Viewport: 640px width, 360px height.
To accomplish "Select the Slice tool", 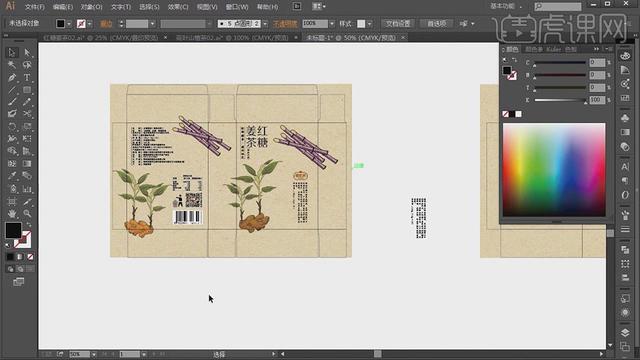I will pyautogui.click(x=27, y=202).
